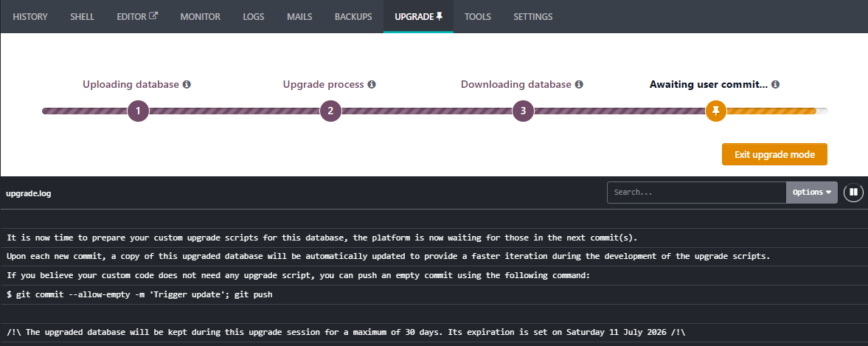Open the History tab
Image resolution: width=868 pixels, height=346 pixels.
pyautogui.click(x=30, y=17)
